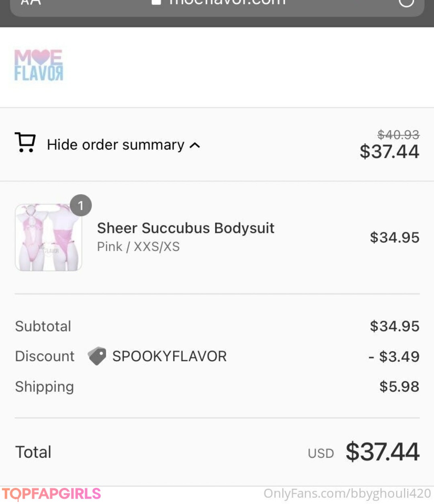Click the Hide order summary toggle text
The width and height of the screenshot is (434, 504).
(115, 145)
